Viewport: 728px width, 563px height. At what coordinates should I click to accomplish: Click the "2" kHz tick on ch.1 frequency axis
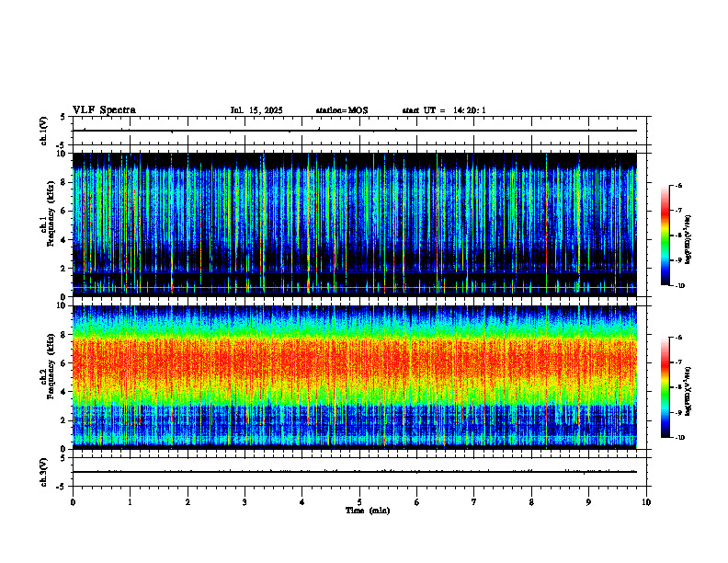(x=64, y=269)
